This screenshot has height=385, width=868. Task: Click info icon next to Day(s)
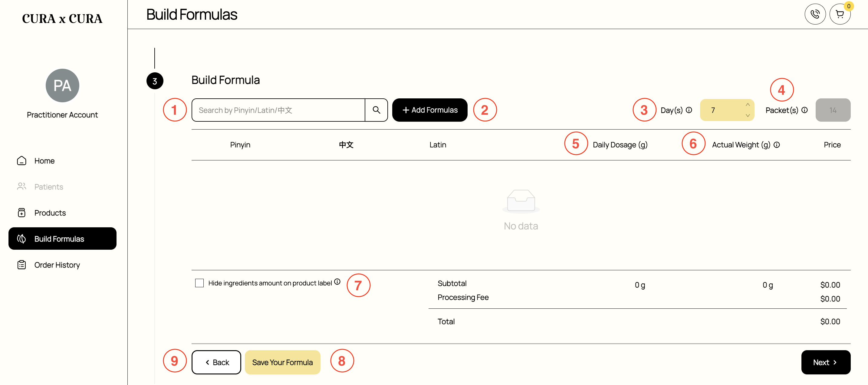(x=689, y=110)
